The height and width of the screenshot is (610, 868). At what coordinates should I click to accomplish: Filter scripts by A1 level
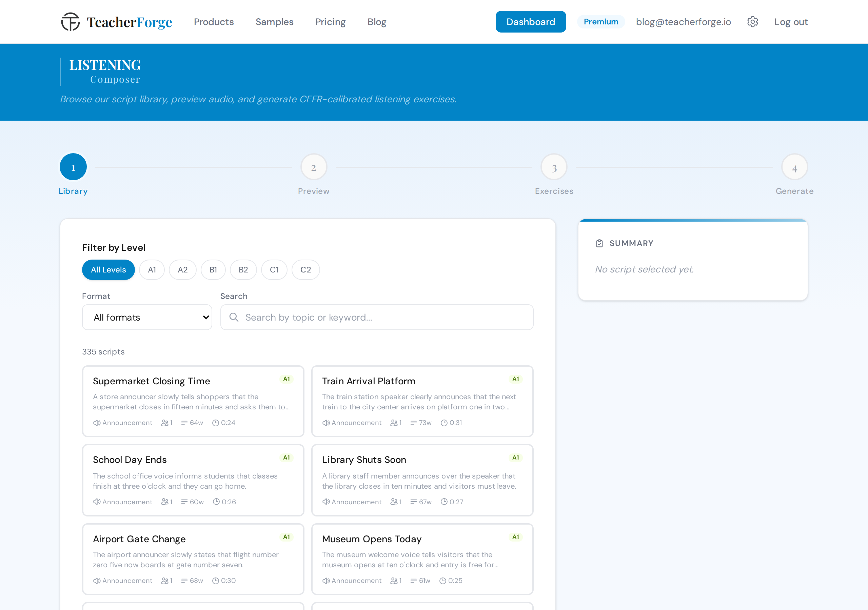click(152, 269)
